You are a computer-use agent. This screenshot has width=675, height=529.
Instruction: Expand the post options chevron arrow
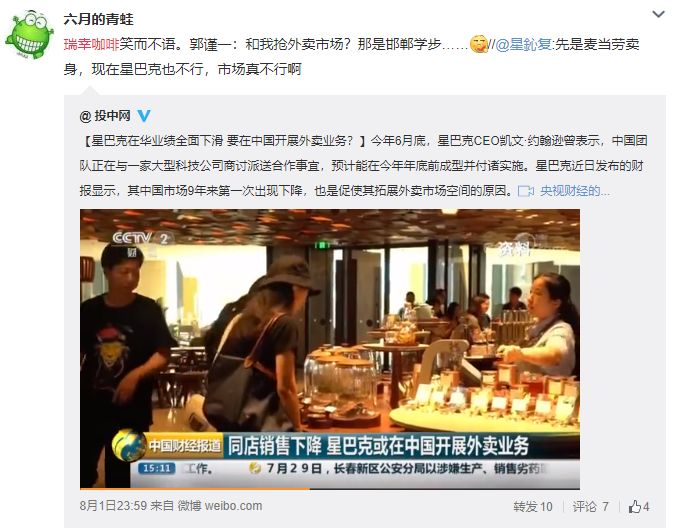click(x=658, y=15)
